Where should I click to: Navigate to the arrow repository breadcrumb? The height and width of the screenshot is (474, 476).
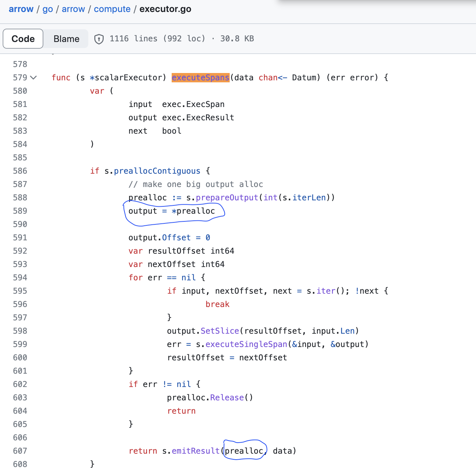pos(21,9)
